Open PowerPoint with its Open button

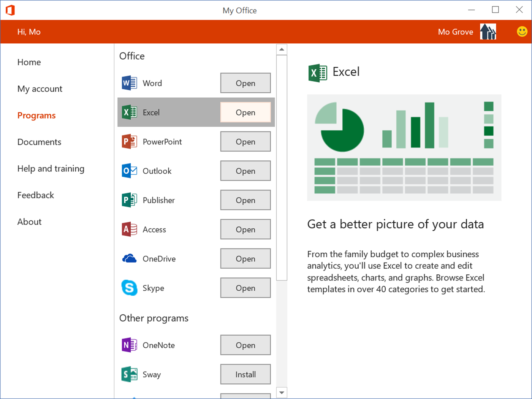pos(245,141)
